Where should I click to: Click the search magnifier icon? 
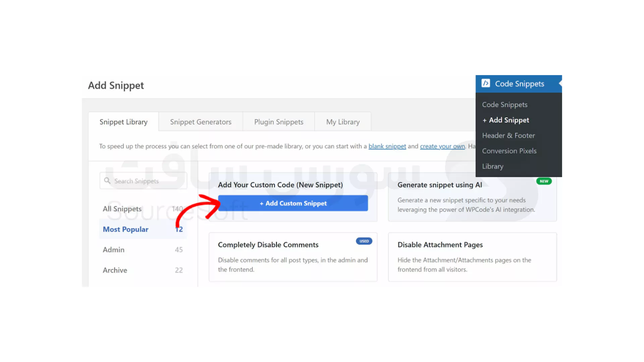pyautogui.click(x=107, y=181)
